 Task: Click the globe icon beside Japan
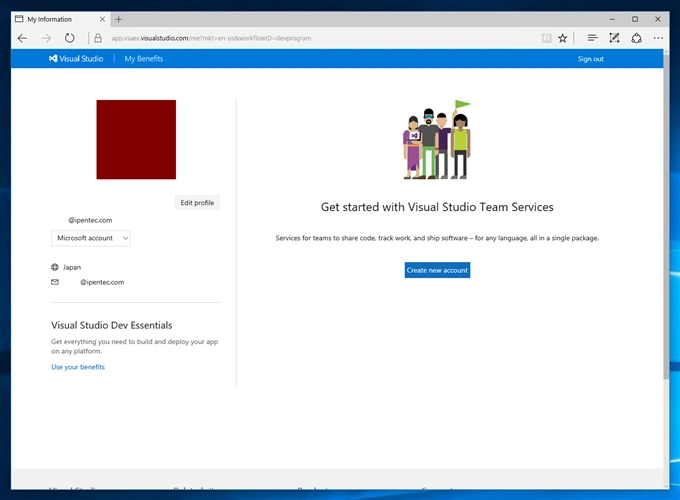55,267
